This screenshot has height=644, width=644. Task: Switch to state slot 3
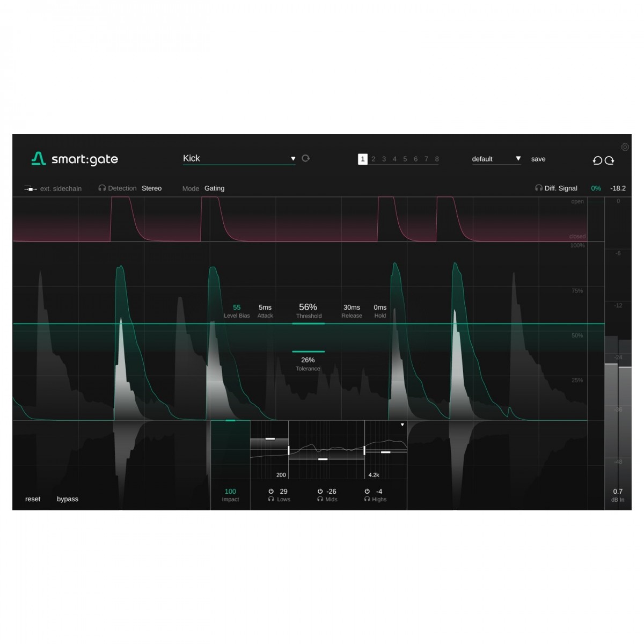[x=384, y=159]
